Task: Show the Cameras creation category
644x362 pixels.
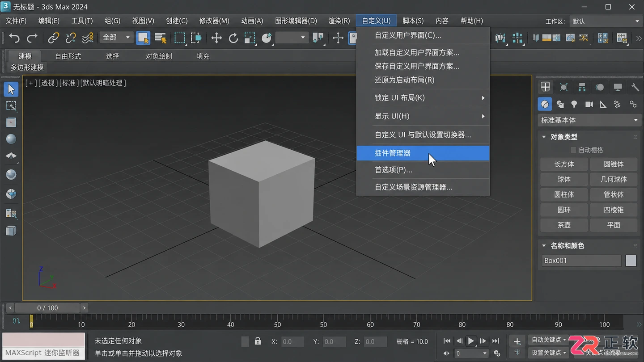Action: [589, 104]
